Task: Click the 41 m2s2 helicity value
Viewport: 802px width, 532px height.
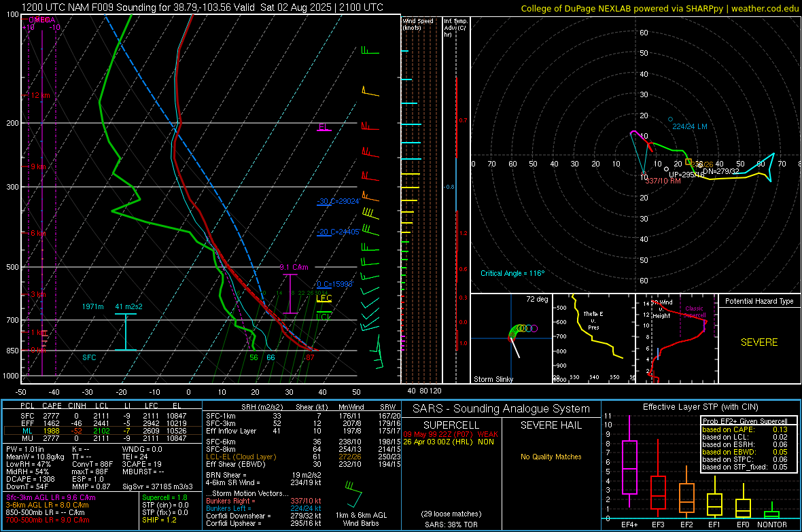Action: coord(129,306)
